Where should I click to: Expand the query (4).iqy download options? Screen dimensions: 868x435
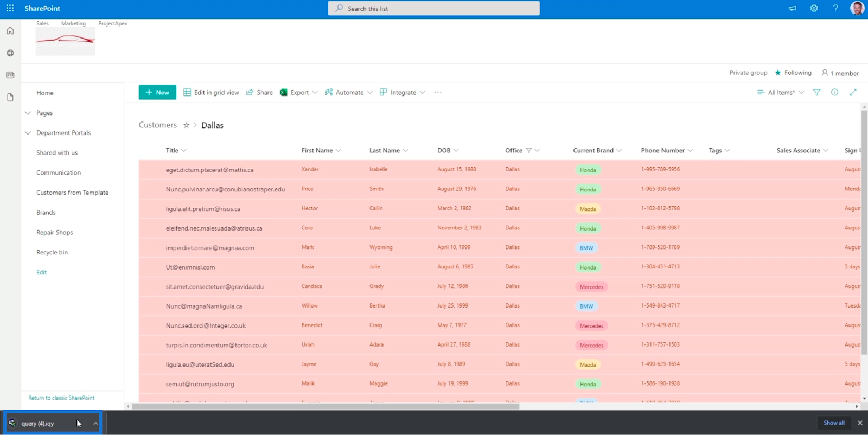(95, 424)
